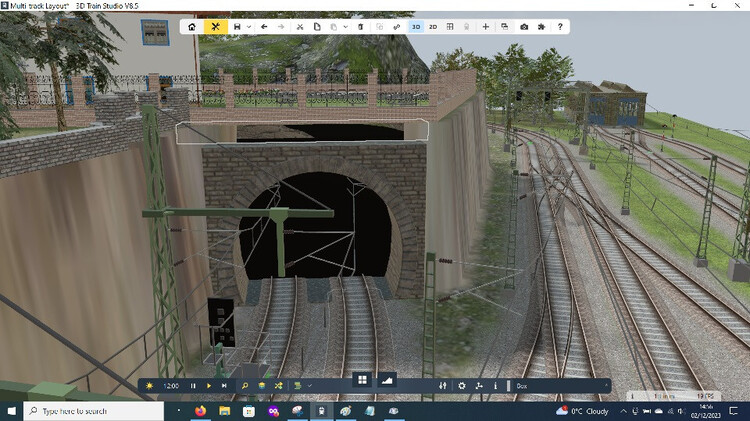
Task: Paste with the clipboard icon
Action: coord(334,27)
